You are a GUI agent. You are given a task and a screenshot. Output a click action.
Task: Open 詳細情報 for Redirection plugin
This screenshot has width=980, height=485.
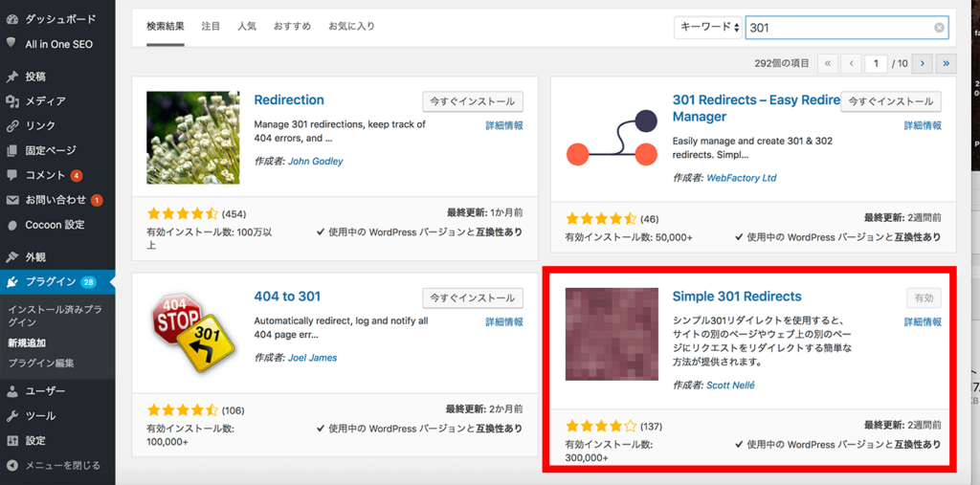pyautogui.click(x=504, y=125)
